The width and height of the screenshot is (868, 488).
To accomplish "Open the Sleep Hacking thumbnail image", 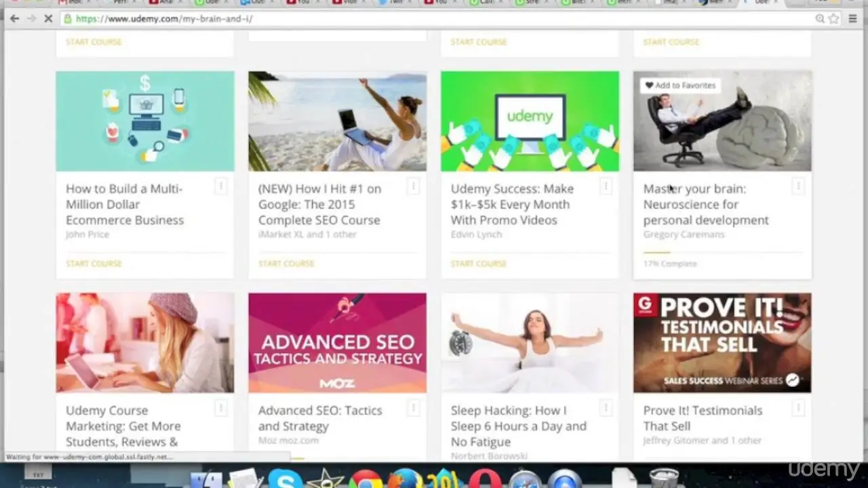I will [530, 343].
